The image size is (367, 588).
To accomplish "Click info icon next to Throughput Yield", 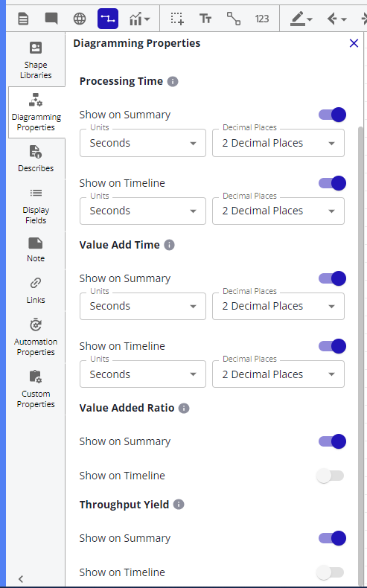I will coord(179,505).
